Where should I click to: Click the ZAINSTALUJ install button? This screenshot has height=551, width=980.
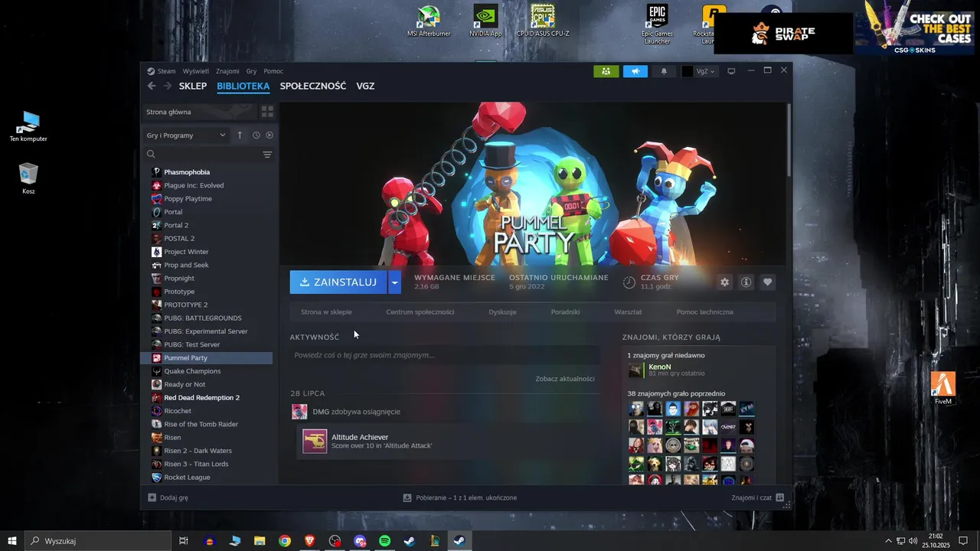click(x=338, y=282)
